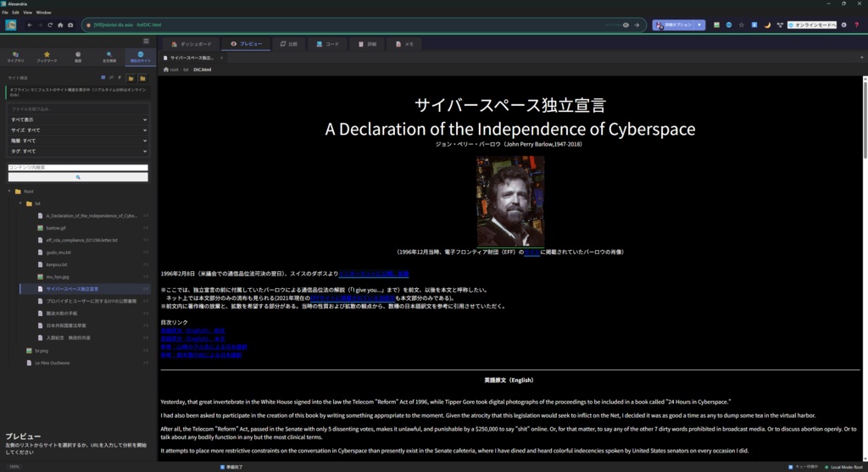
Task: Click the blue square icon in site structure header
Action: coord(103,77)
